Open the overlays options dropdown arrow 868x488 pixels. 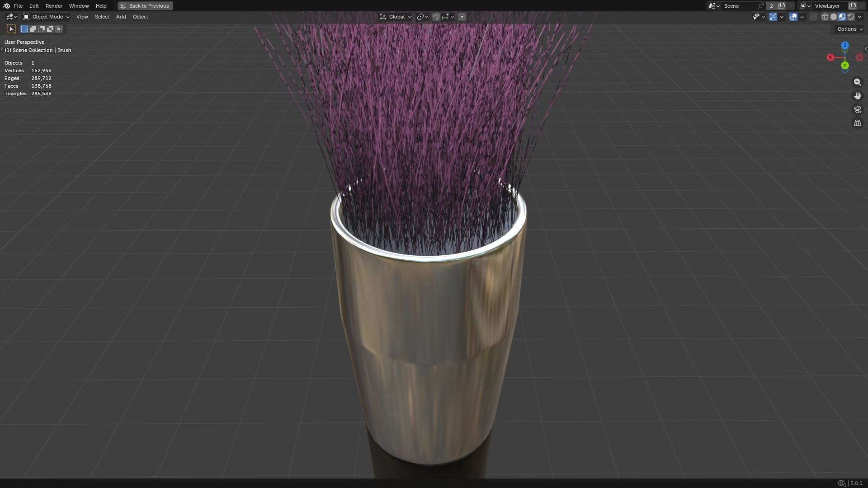point(802,17)
